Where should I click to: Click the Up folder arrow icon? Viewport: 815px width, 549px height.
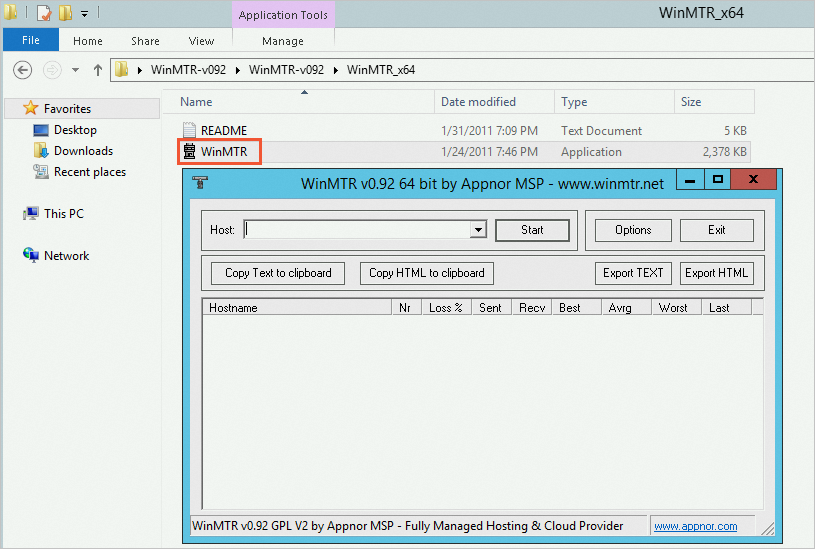click(x=98, y=70)
